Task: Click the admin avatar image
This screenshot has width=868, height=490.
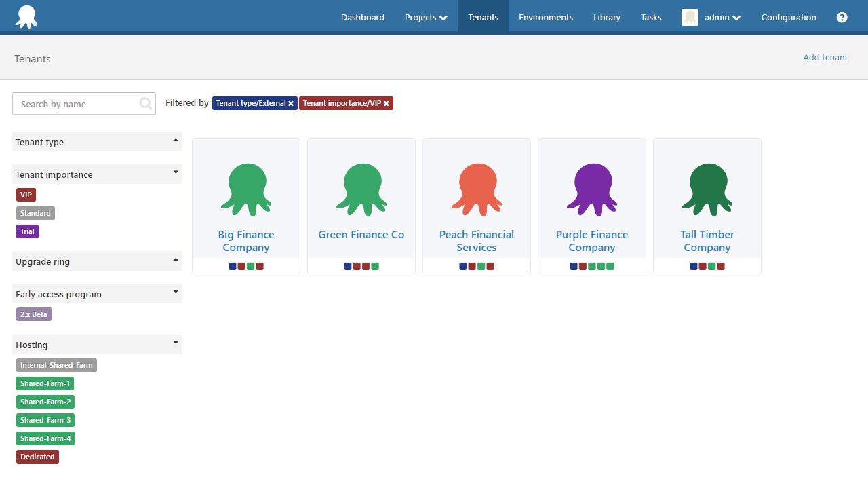Action: [x=690, y=17]
